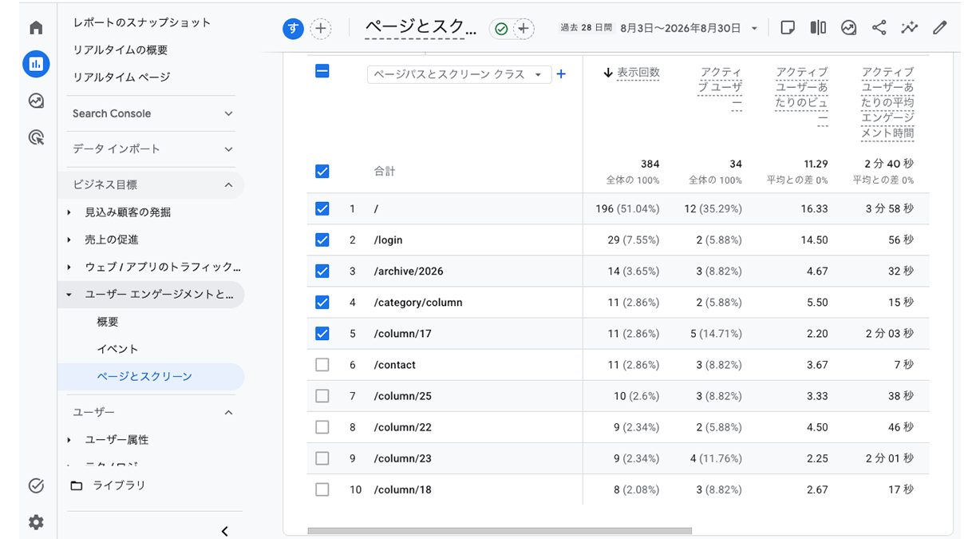Open ページパスとスクリーン クラス dimension dropdown
Screen dimensions: 980x539
(459, 74)
